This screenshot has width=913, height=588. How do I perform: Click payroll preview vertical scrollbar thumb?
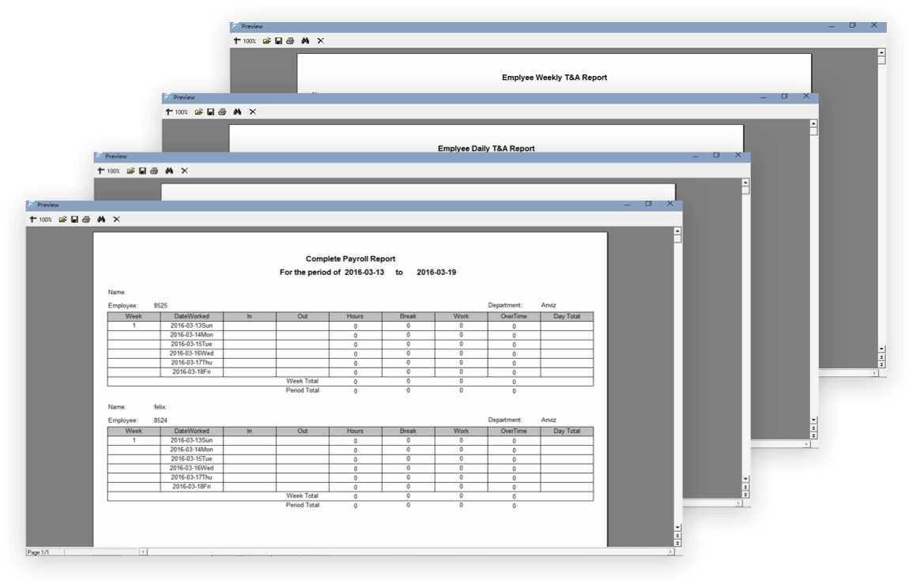point(677,238)
